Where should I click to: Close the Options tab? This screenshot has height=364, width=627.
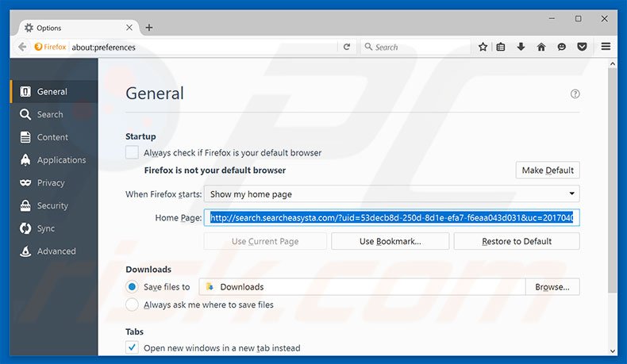129,28
